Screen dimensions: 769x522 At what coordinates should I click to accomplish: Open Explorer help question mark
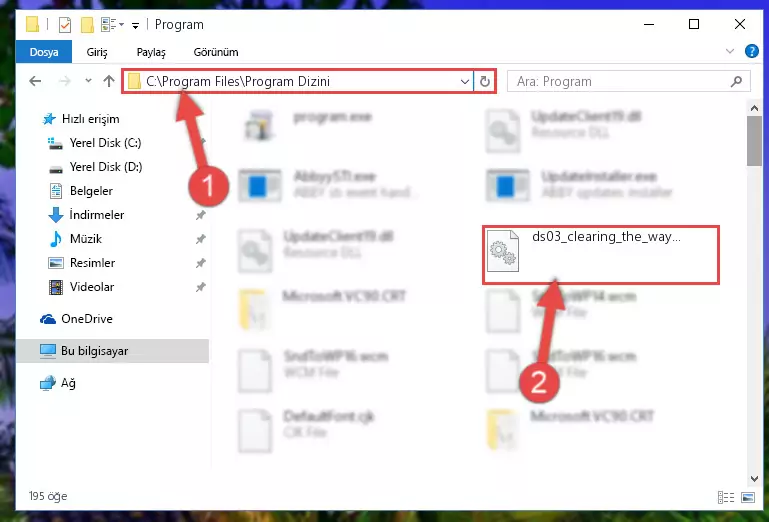[751, 51]
